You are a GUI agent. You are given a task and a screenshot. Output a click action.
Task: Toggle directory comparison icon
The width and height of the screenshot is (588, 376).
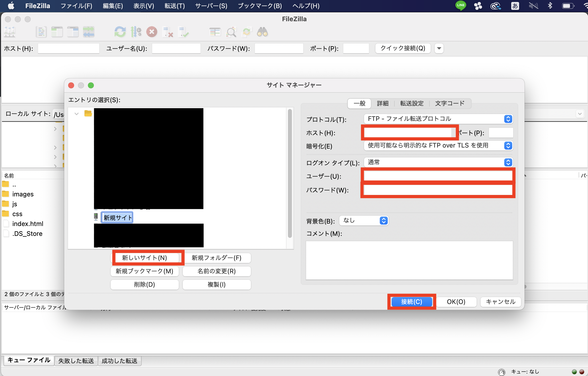(x=231, y=32)
